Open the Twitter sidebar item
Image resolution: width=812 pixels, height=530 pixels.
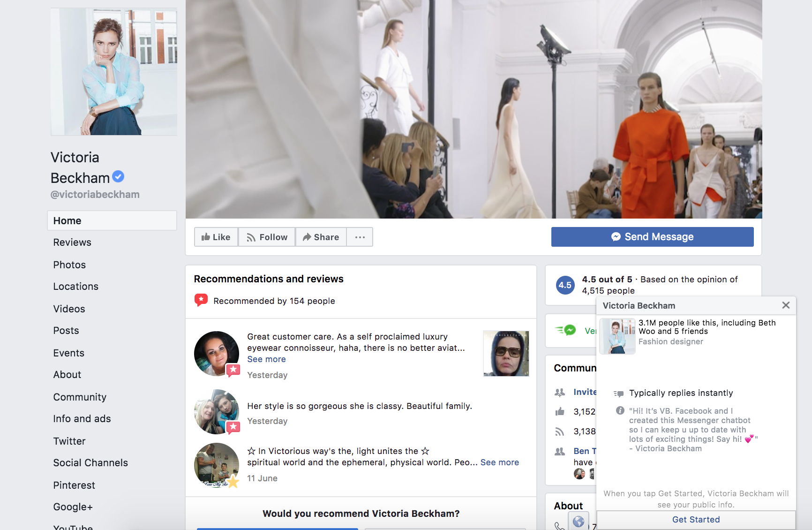[69, 441]
